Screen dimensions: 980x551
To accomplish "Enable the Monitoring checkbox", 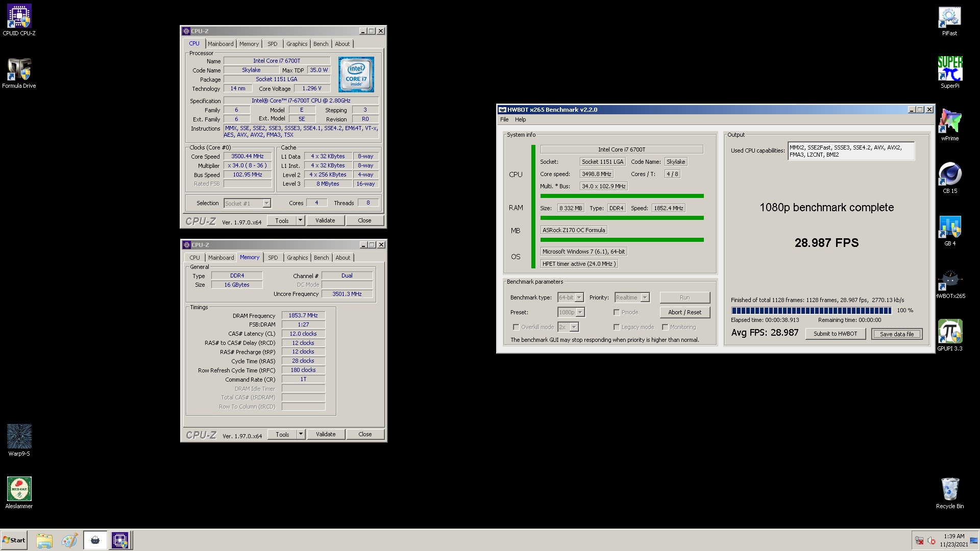I will pyautogui.click(x=665, y=327).
